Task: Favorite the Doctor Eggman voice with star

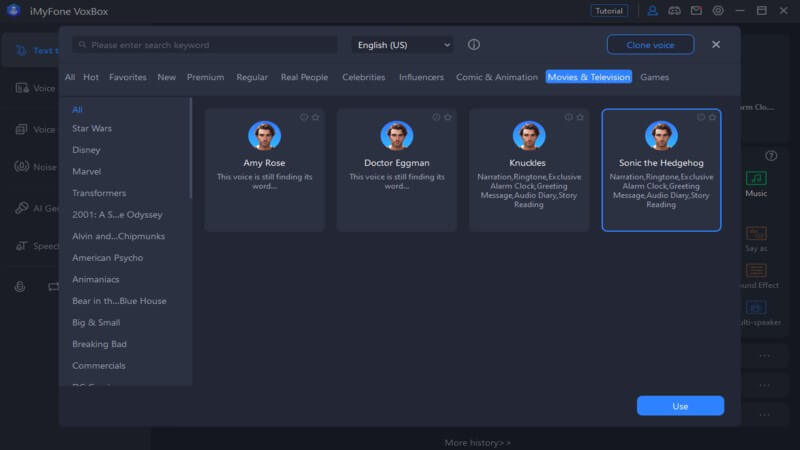Action: pyautogui.click(x=447, y=117)
